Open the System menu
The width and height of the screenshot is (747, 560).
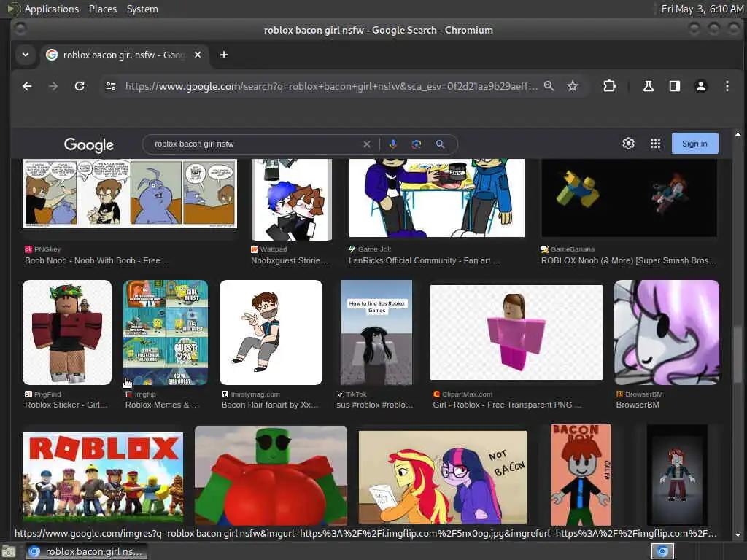(142, 9)
